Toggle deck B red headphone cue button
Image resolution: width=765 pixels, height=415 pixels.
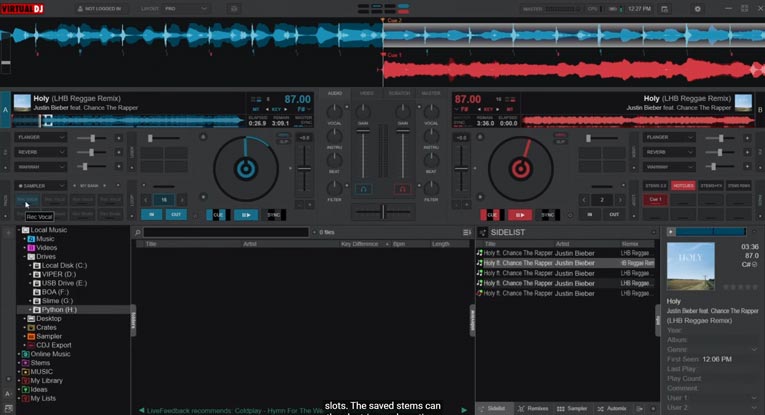click(402, 189)
